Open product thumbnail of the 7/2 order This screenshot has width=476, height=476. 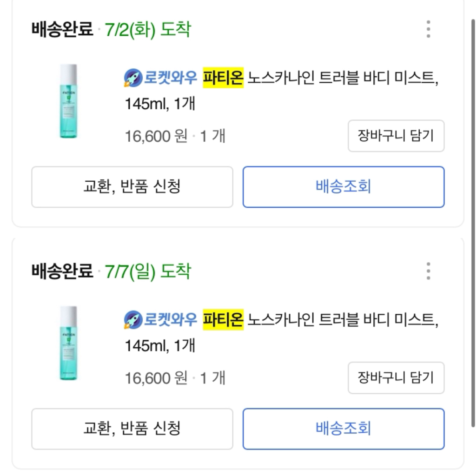(x=69, y=101)
